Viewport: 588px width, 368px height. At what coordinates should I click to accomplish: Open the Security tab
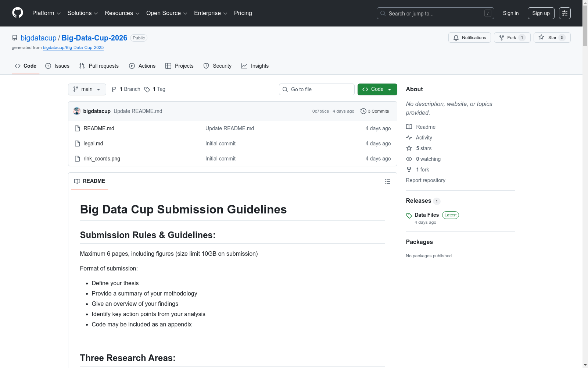218,66
